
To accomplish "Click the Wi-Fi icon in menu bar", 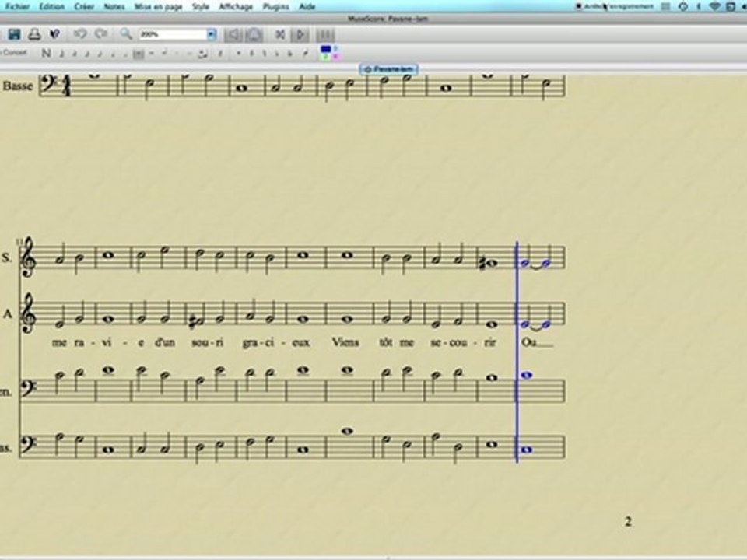I will coord(714,6).
